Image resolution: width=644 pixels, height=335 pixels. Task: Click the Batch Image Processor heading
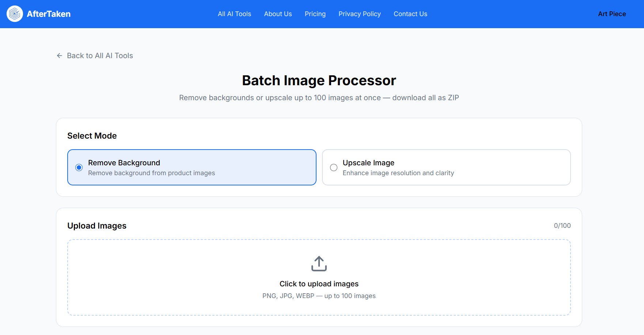pyautogui.click(x=319, y=80)
